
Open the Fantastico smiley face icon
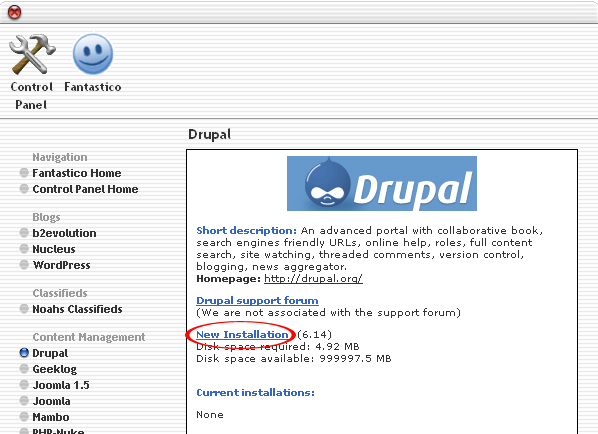(x=93, y=54)
